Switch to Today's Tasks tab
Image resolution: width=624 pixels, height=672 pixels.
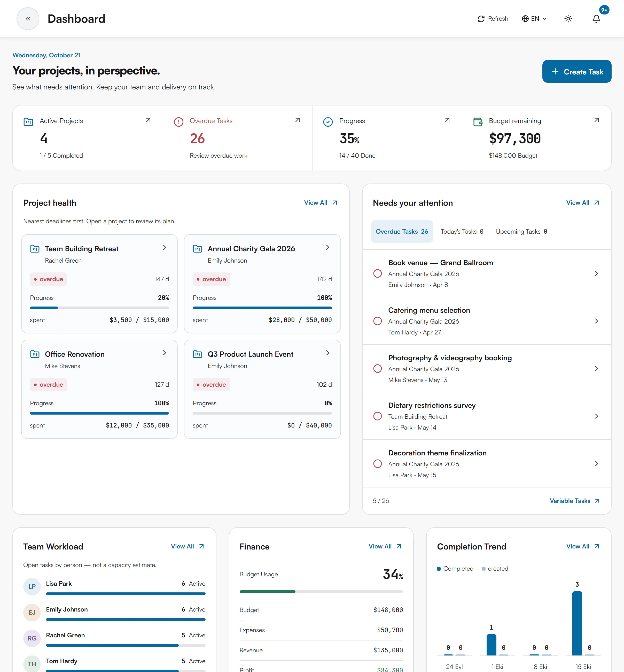462,231
